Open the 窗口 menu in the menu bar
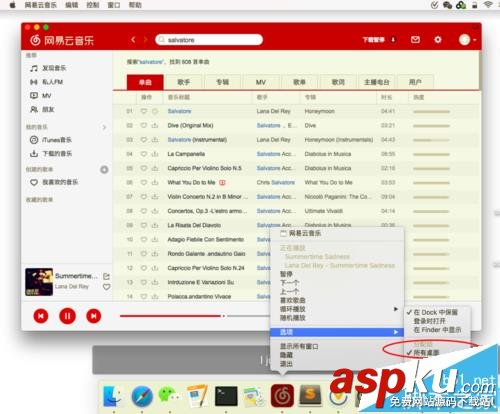Screen dimensions: 500x414 pyautogui.click(x=114, y=5)
